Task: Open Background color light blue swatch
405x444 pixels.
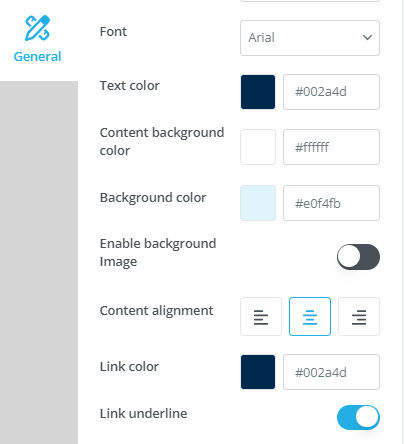Action: pyautogui.click(x=258, y=203)
